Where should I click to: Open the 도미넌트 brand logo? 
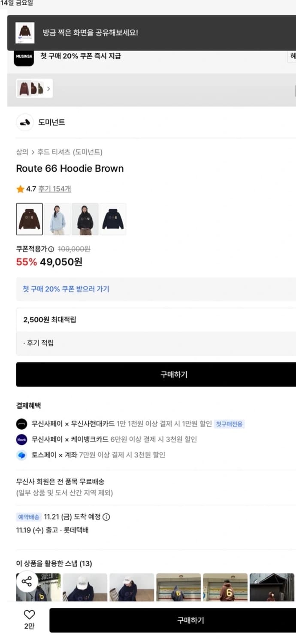(25, 122)
